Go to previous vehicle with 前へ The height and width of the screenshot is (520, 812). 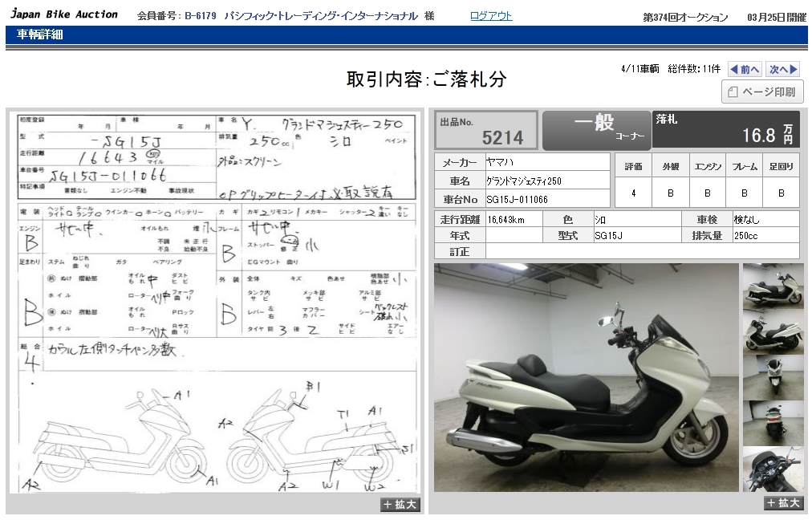pos(744,70)
